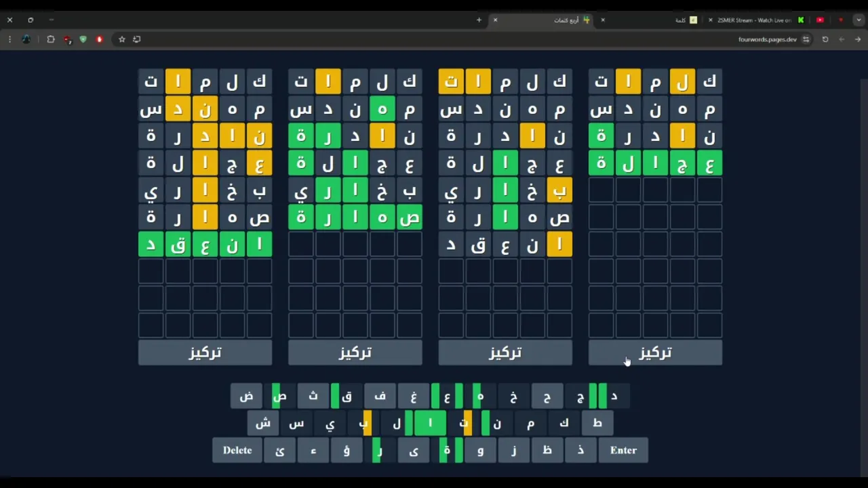Select the أربع كلمات tab

(542, 20)
